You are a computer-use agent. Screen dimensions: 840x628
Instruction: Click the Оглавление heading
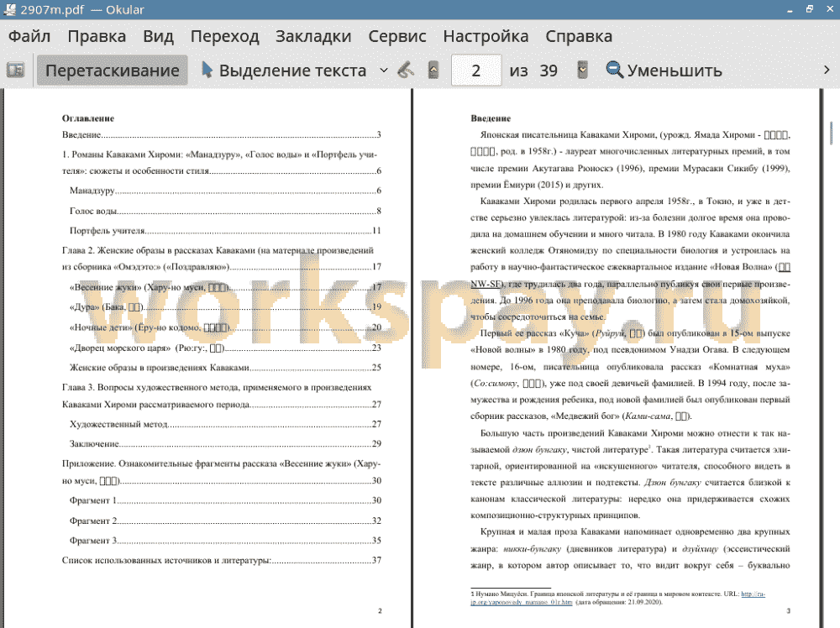pos(88,118)
